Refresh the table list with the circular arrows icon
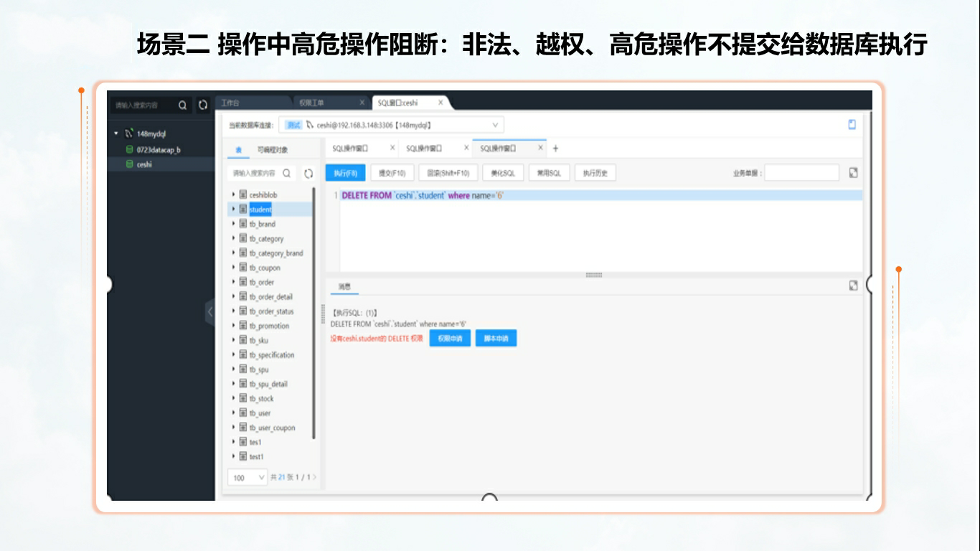Image resolution: width=980 pixels, height=551 pixels. (x=308, y=173)
